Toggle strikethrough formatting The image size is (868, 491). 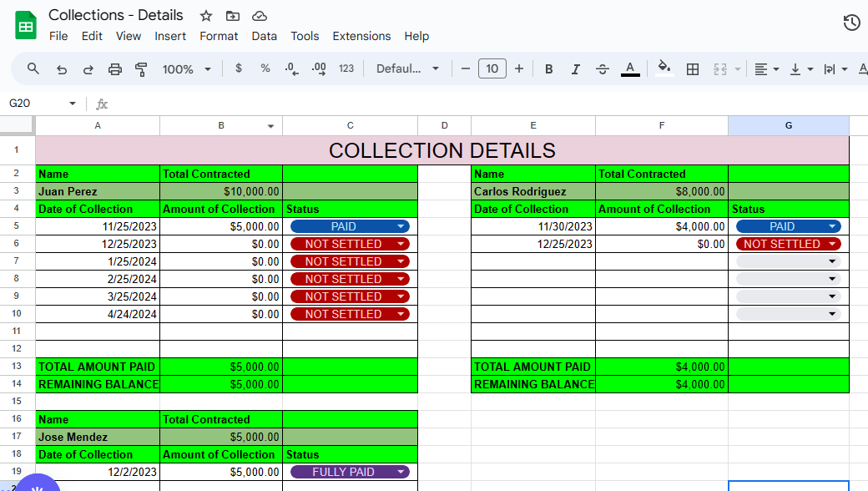tap(603, 69)
